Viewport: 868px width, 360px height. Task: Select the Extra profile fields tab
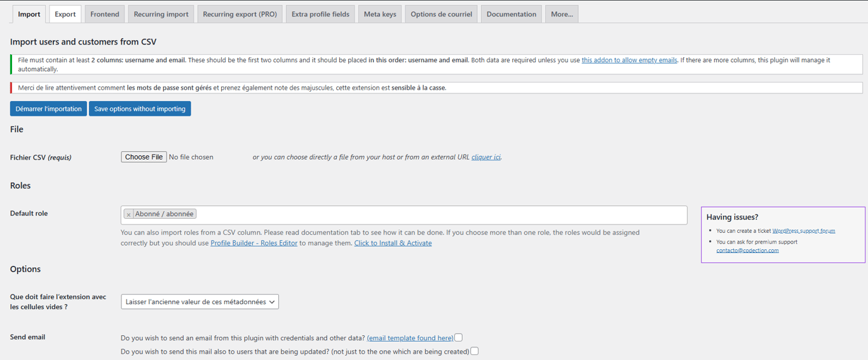tap(320, 14)
